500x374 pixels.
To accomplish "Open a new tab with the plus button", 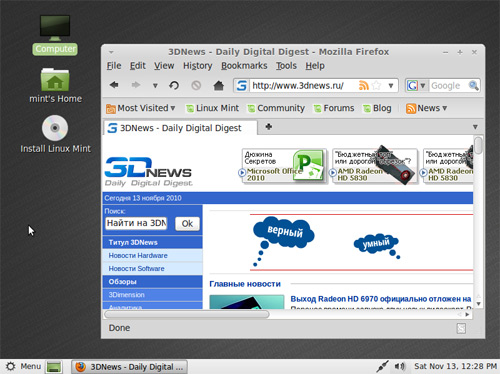I will [269, 127].
